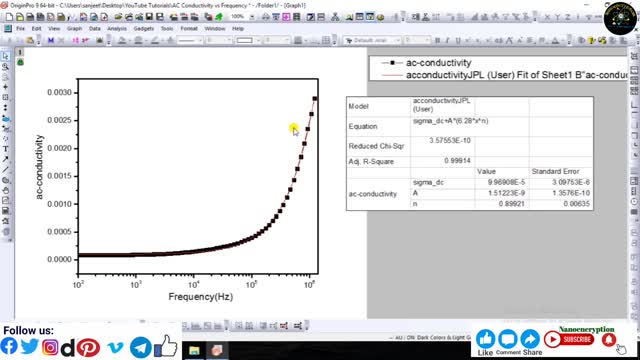Select the Pan hand tool
Image resolution: width=640 pixels, height=360 pixels.
pyautogui.click(x=6, y=190)
